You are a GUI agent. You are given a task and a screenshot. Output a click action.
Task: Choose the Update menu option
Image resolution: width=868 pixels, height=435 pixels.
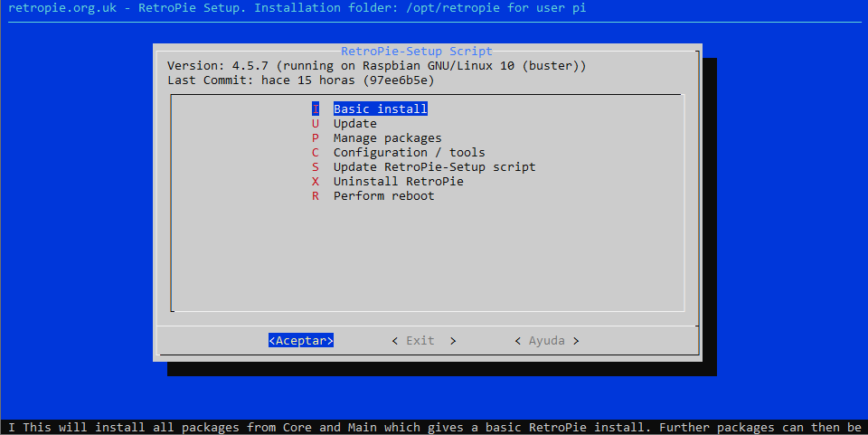tap(354, 123)
